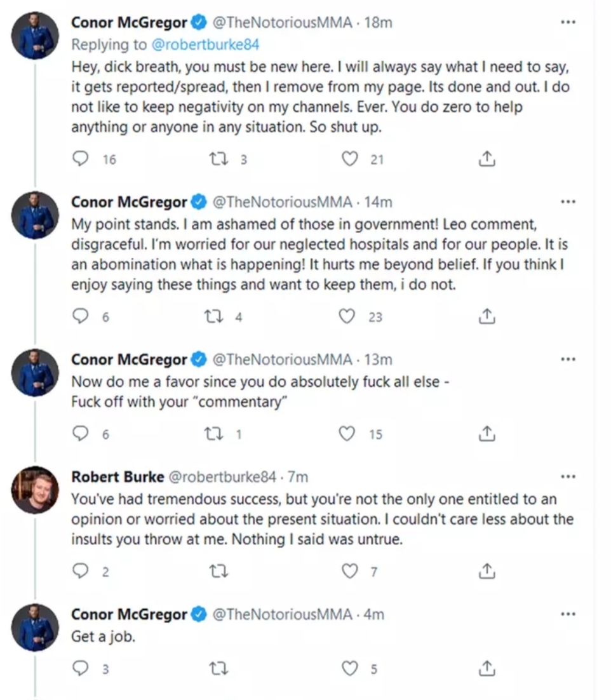
Task: Like Robert Burke's reply tweet
Action: coord(350,571)
